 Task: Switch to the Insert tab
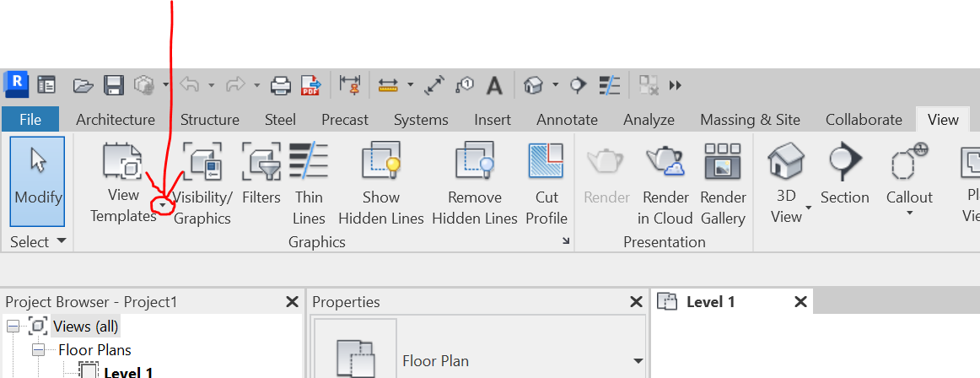click(x=493, y=119)
